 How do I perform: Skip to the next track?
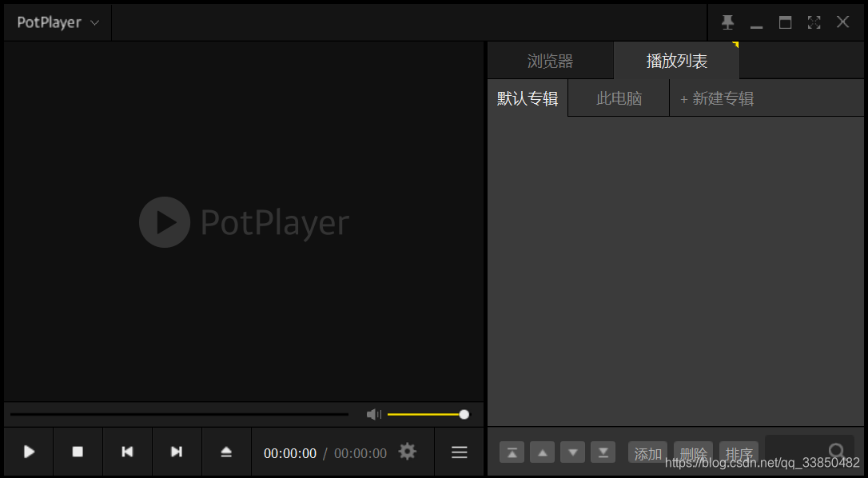pos(177,452)
